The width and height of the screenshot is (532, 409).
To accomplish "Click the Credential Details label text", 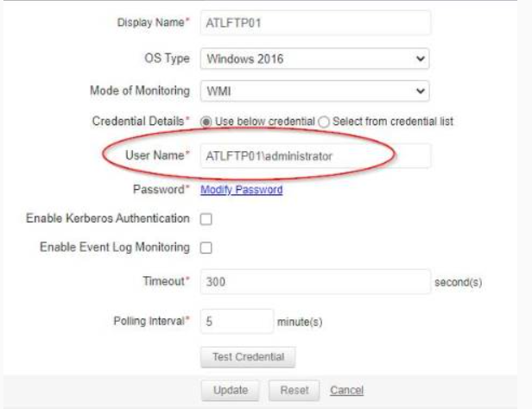I will 140,121.
